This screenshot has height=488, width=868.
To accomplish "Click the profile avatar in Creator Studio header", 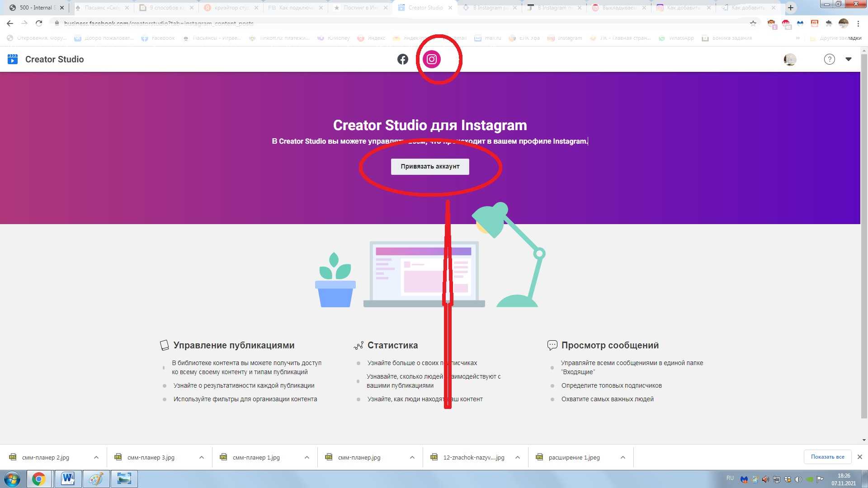I will [790, 59].
